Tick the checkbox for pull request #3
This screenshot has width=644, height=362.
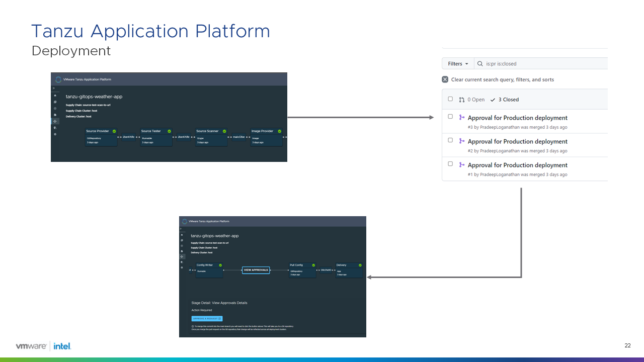click(450, 117)
